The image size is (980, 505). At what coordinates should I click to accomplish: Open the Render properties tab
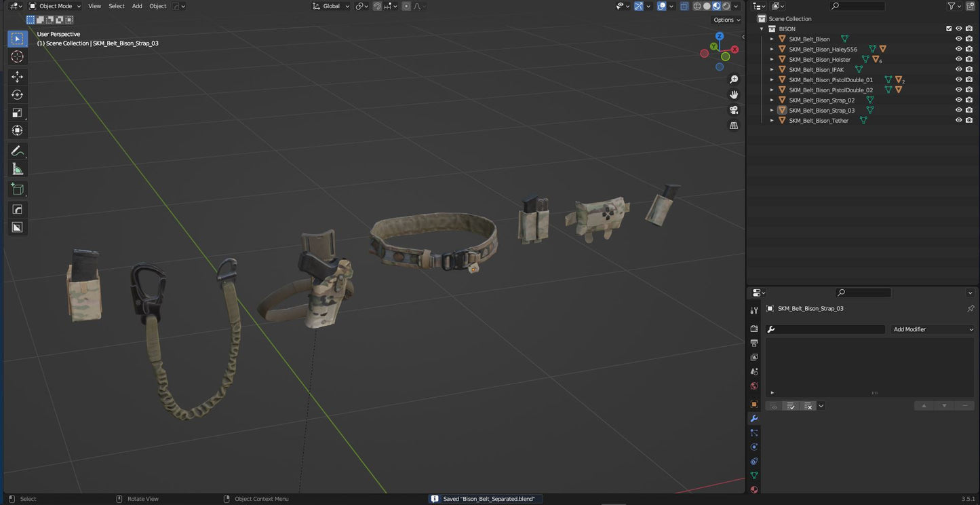[753, 329]
